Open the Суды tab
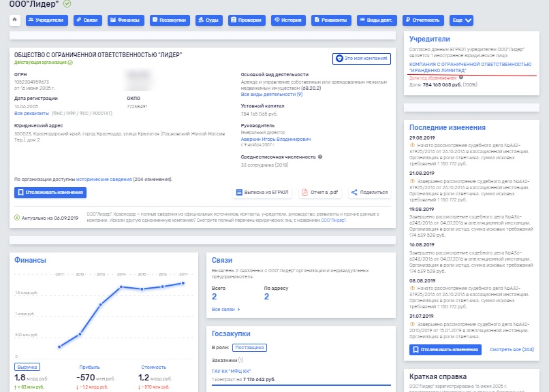The height and width of the screenshot is (392, 549). tap(209, 20)
